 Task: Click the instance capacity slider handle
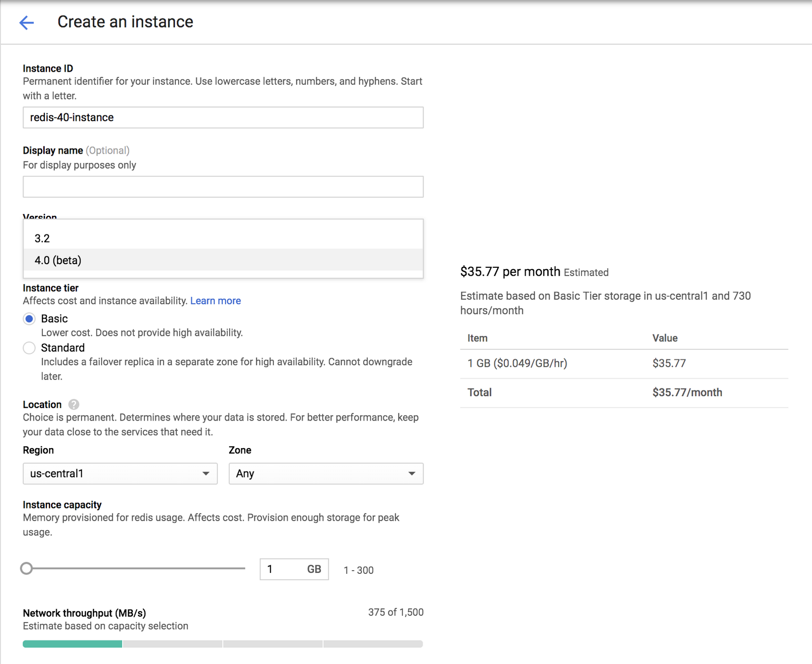[x=26, y=569]
